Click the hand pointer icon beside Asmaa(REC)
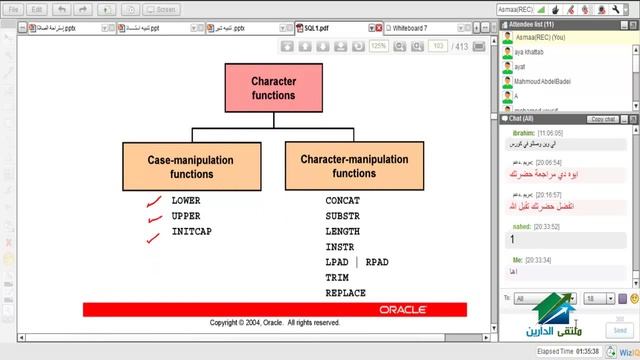Screen dimensions: 640x360 click(x=556, y=9)
